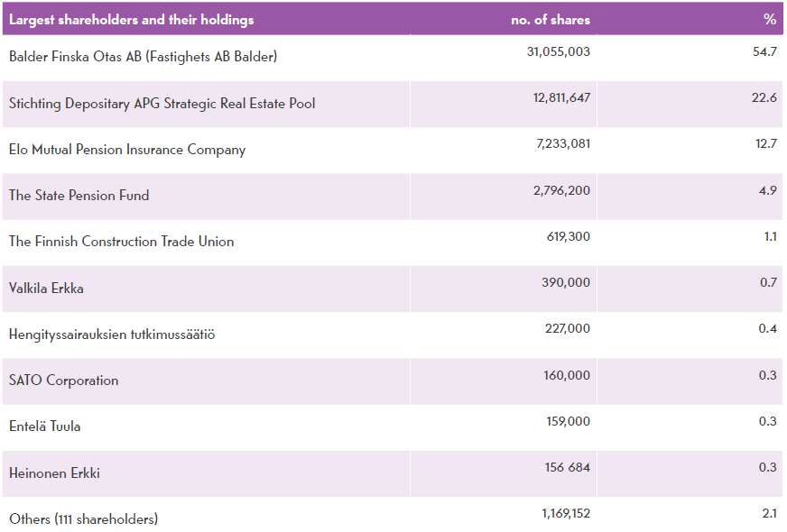Select 'Hengityssairauksien tutkimussäätiö' shareholder name

click(x=112, y=335)
